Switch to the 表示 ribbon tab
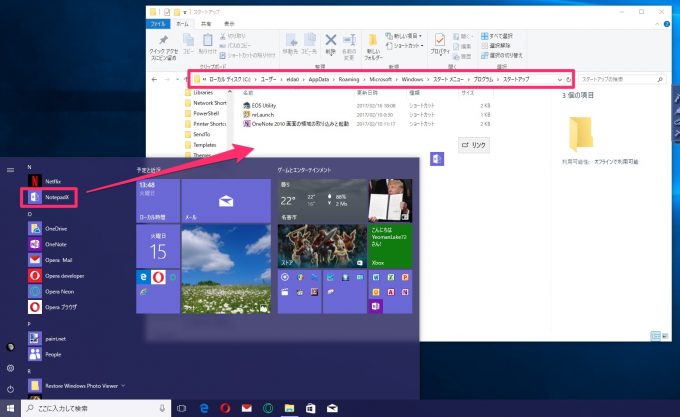The image size is (680, 417). click(x=229, y=24)
